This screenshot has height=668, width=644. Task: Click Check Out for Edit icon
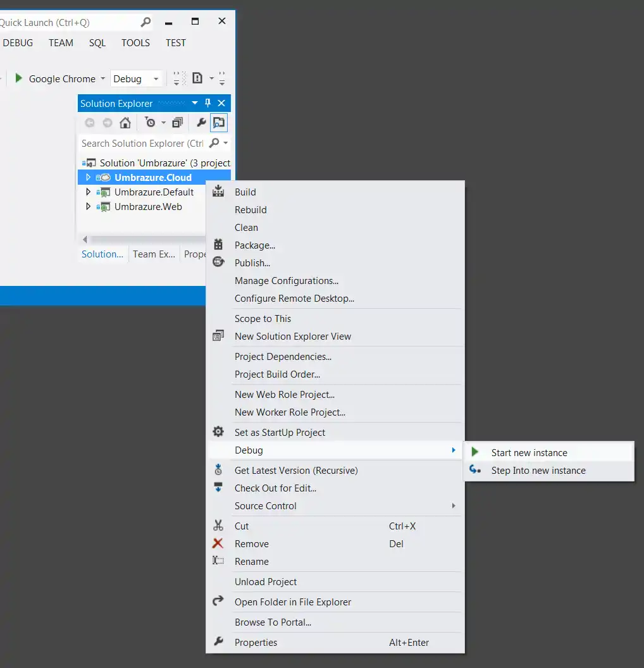pos(218,487)
